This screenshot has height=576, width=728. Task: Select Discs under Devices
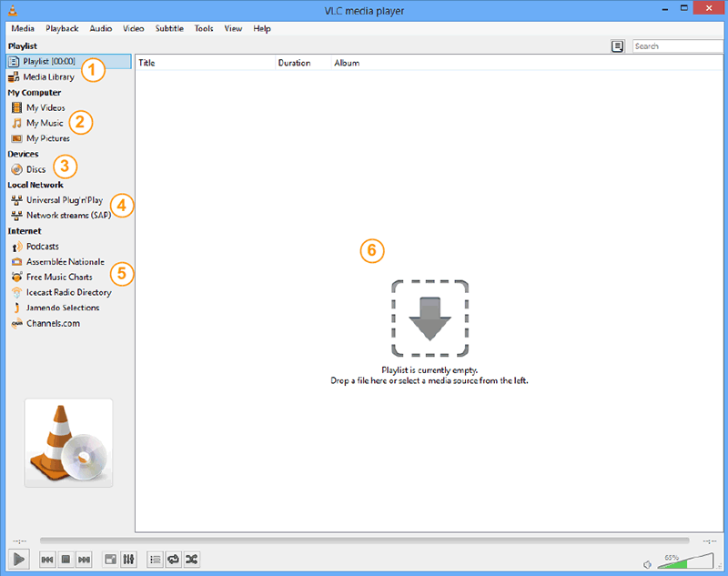click(x=35, y=169)
